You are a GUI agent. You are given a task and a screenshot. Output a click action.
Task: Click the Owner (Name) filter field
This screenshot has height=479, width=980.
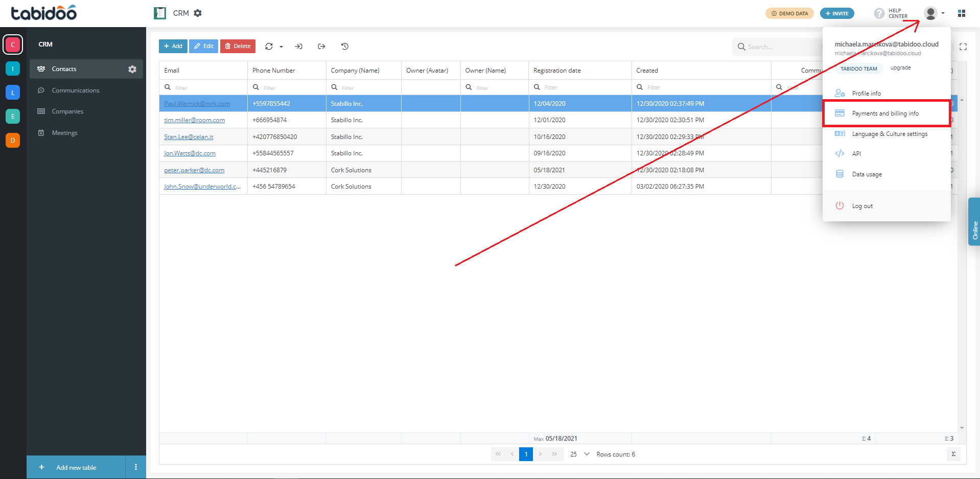coord(495,87)
